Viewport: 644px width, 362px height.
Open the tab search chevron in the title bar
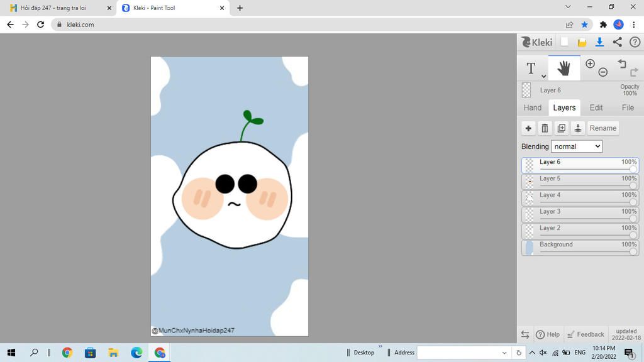coord(568,6)
